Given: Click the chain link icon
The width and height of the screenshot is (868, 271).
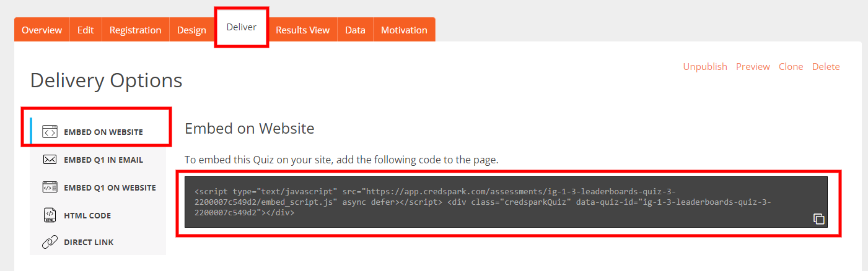Looking at the screenshot, I should coord(50,242).
